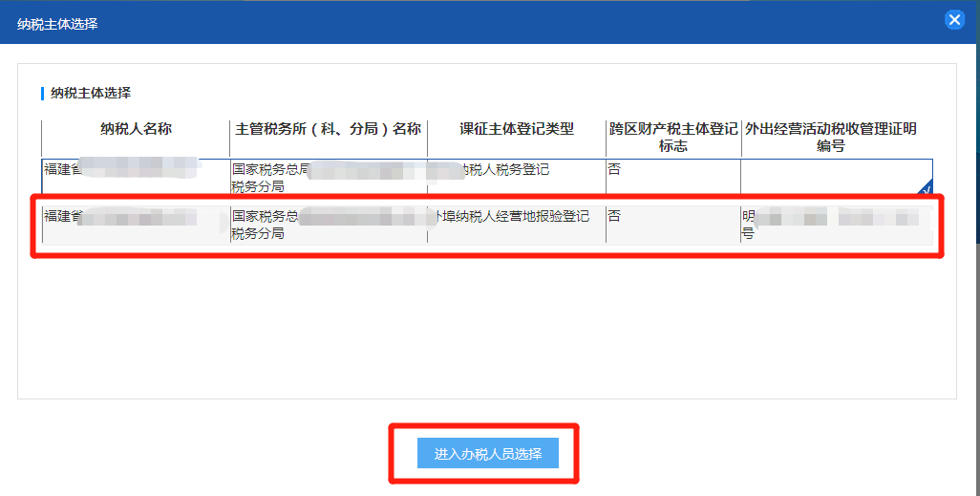Click the 纳税人名称 column header
Viewport: 980px width, 496px height.
coord(136,130)
